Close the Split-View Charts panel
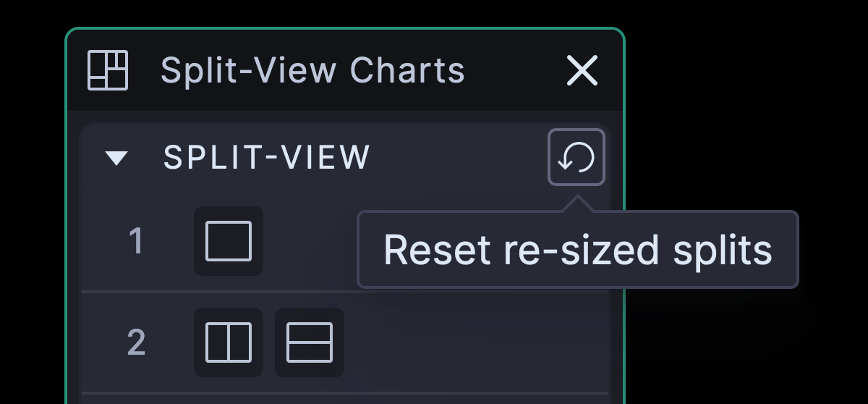The width and height of the screenshot is (868, 404). (x=582, y=71)
